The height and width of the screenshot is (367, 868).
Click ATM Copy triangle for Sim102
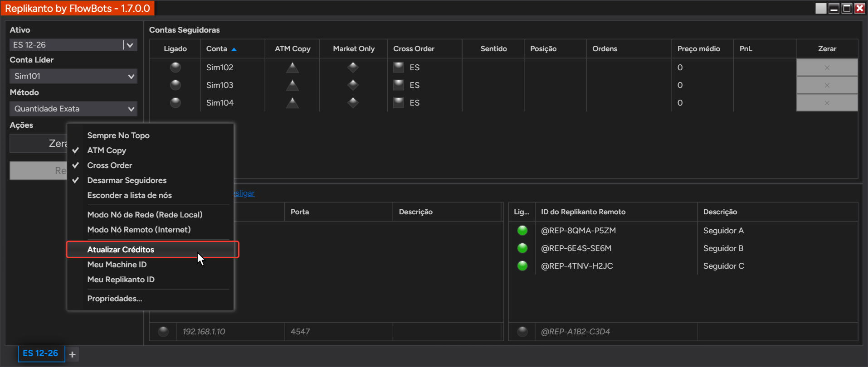click(293, 68)
